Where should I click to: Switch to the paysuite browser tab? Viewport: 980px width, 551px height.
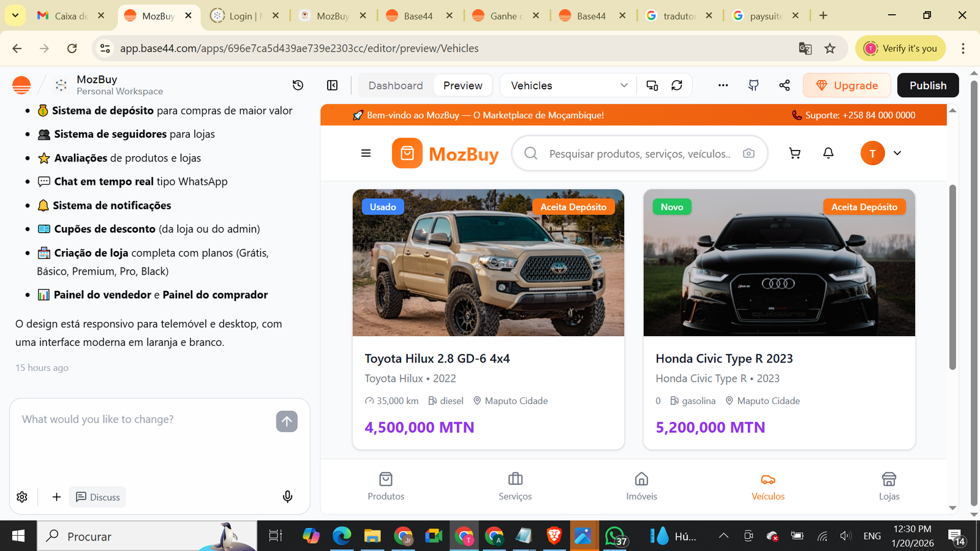766,16
